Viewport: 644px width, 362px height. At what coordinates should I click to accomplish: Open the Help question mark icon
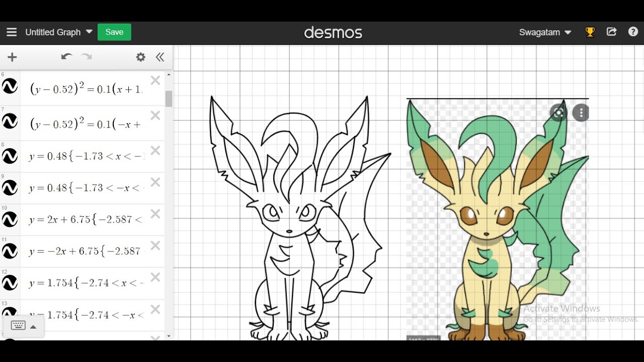point(633,32)
